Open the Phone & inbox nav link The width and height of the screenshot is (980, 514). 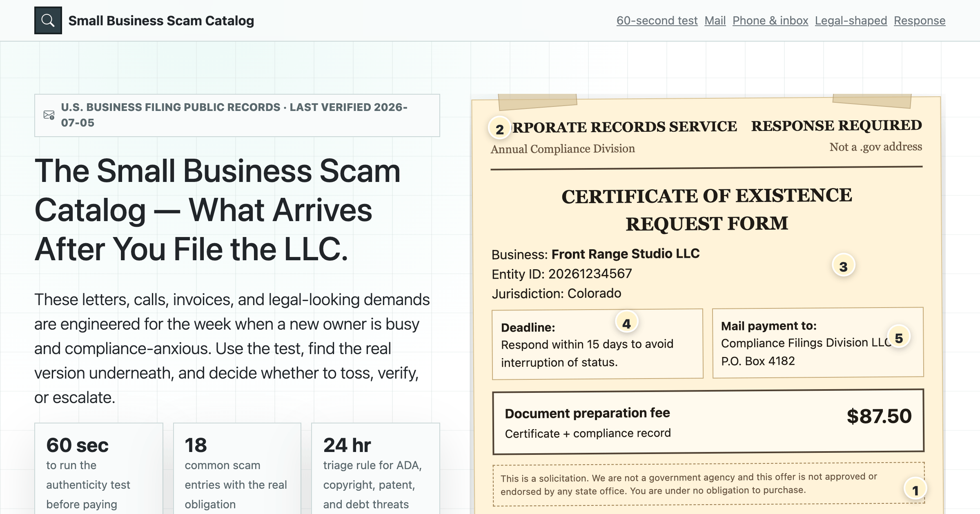(771, 20)
